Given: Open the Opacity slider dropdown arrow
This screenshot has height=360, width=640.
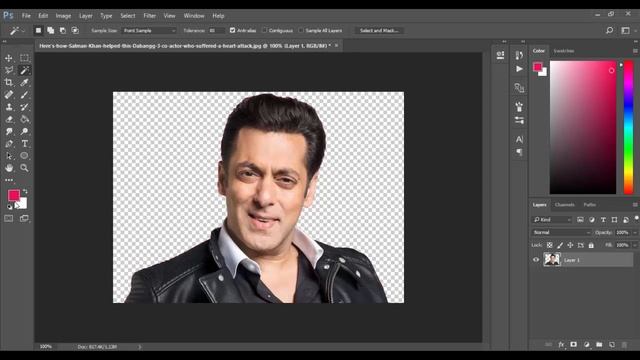Looking at the screenshot, I should coord(635,232).
